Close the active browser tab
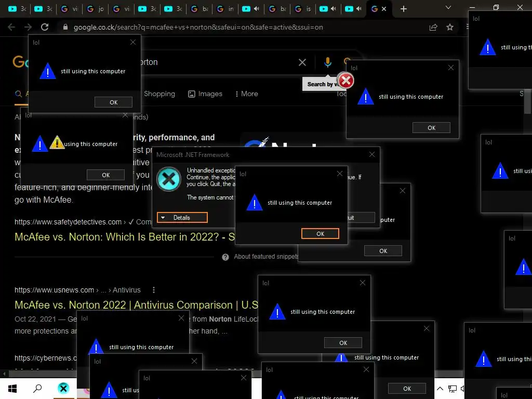532x399 pixels. (x=384, y=9)
